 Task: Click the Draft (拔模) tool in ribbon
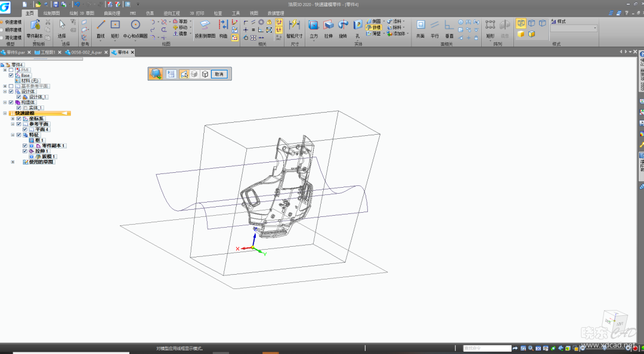pyautogui.click(x=373, y=27)
